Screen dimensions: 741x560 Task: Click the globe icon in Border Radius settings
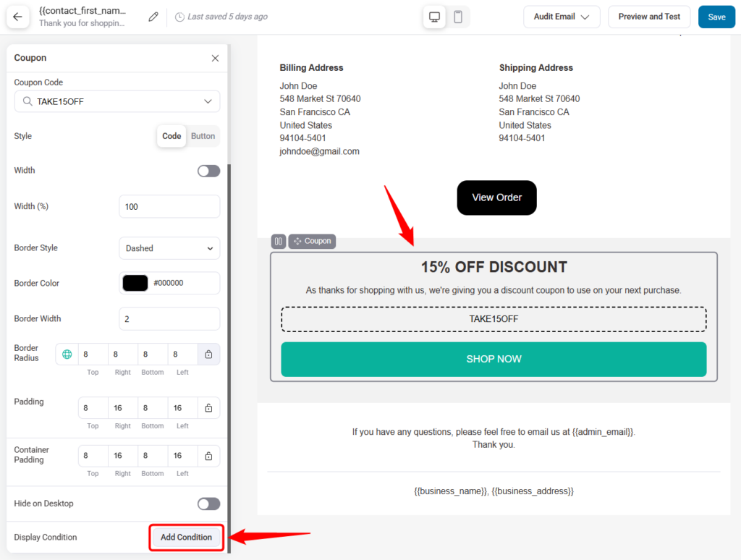(x=67, y=354)
